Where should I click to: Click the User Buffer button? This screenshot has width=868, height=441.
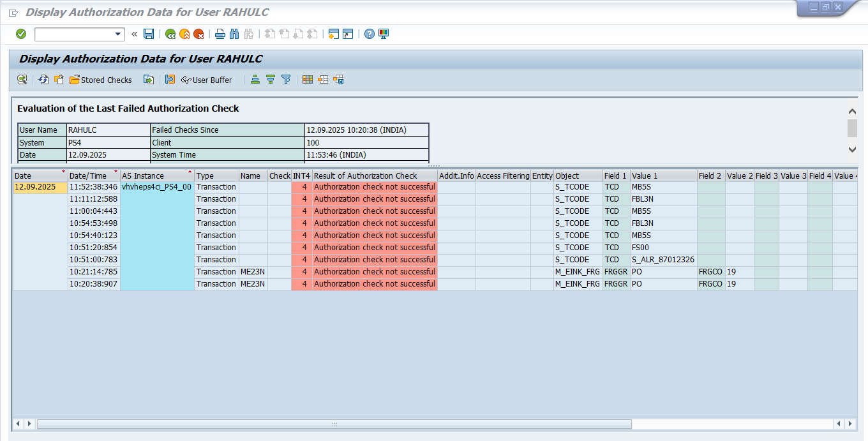tap(206, 80)
